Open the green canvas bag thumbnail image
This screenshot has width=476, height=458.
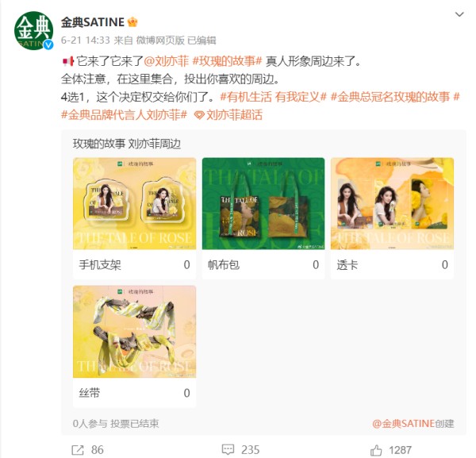(x=263, y=204)
